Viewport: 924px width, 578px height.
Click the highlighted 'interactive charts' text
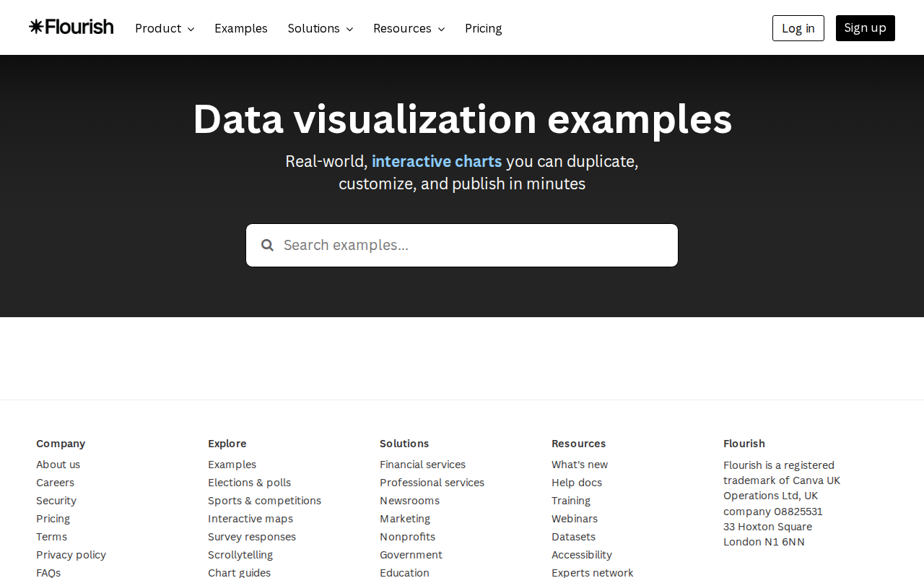437,161
